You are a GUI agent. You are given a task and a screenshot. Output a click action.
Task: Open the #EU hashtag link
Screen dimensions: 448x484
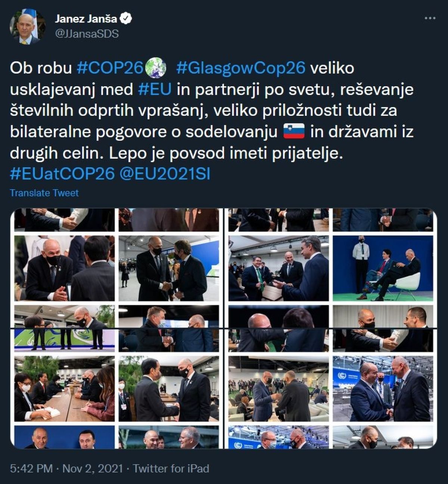(x=155, y=90)
